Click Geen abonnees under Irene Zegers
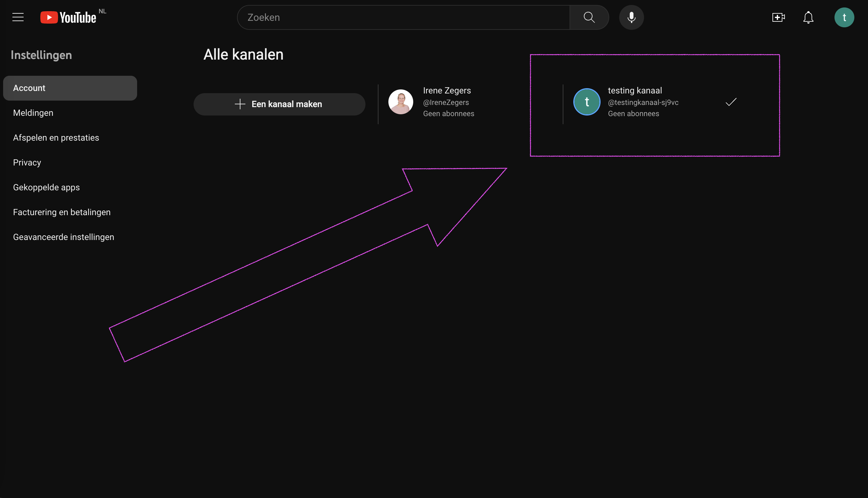Image resolution: width=868 pixels, height=498 pixels. (448, 114)
